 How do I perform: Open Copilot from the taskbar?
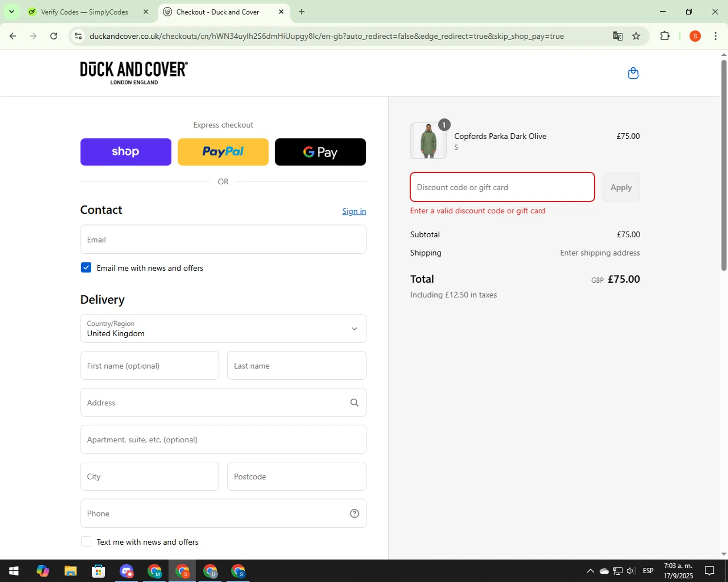pyautogui.click(x=43, y=571)
